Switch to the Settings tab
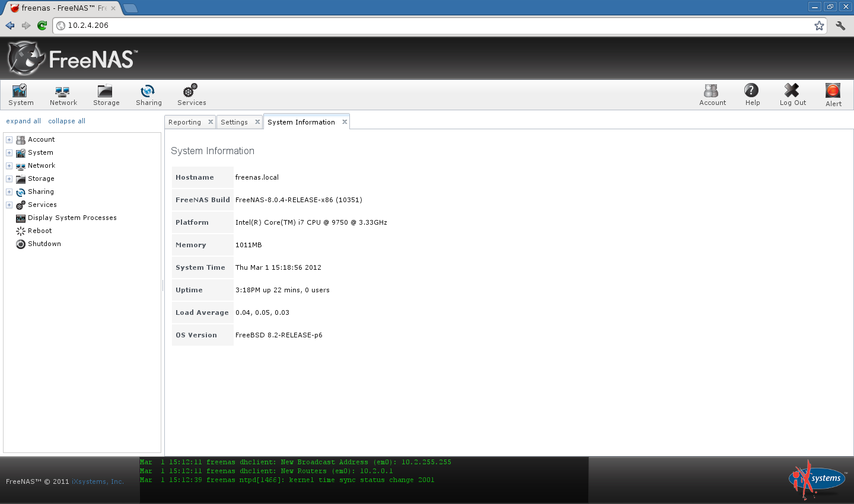Screen dimensions: 854x504 [x=234, y=122]
